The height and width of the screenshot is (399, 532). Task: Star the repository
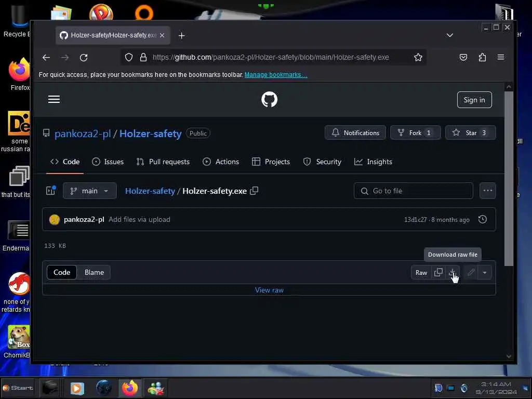[470, 132]
